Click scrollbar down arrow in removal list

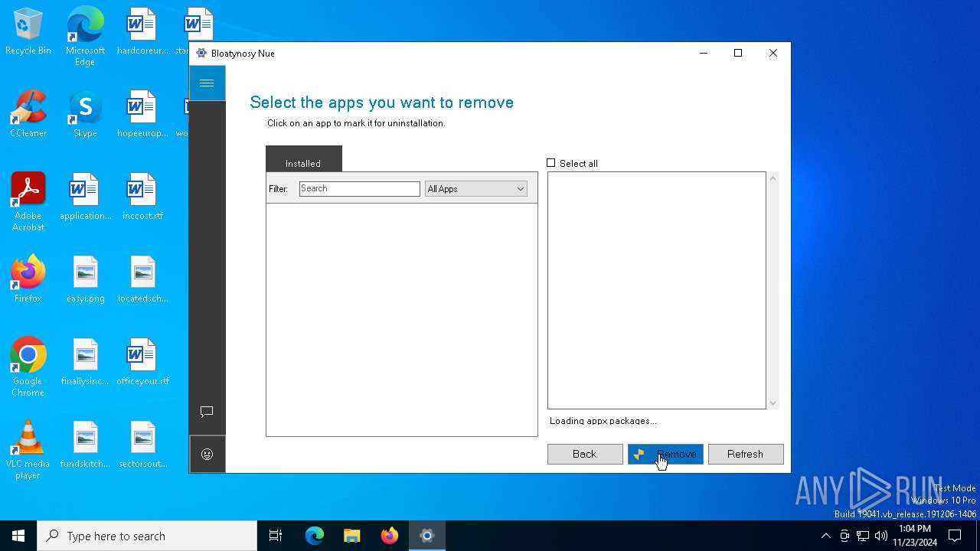click(773, 403)
